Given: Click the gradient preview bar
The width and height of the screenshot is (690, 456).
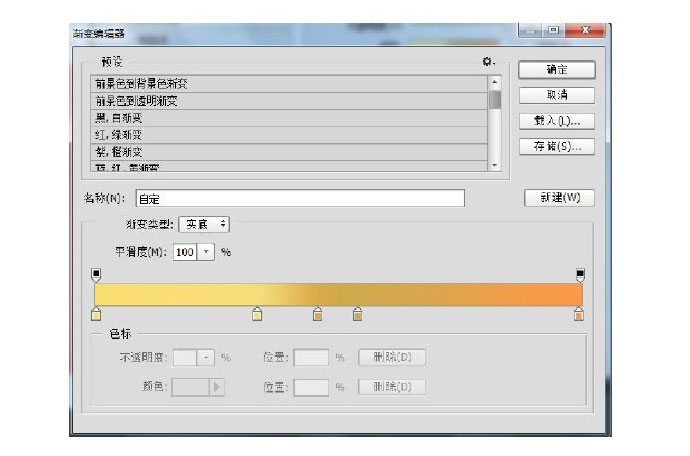Looking at the screenshot, I should pyautogui.click(x=338, y=294).
